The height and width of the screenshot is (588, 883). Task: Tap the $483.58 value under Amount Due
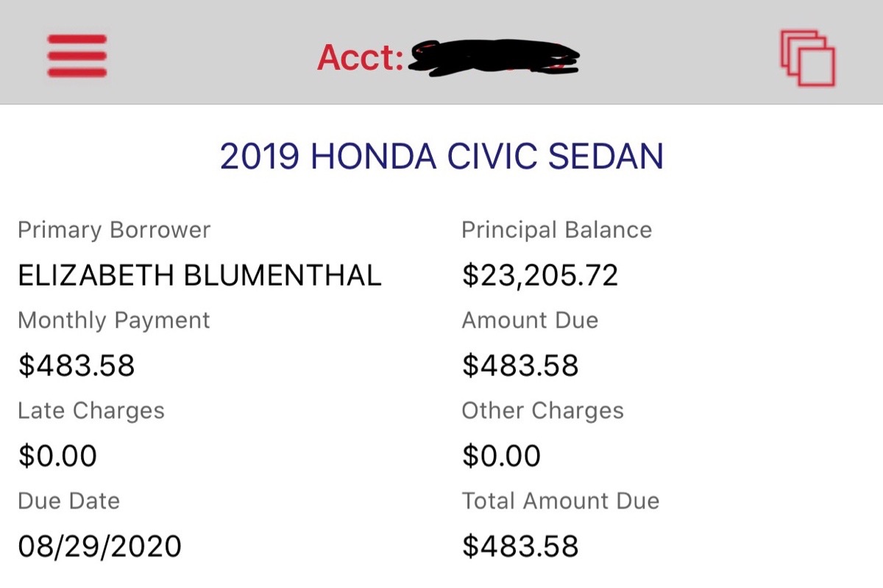click(520, 366)
